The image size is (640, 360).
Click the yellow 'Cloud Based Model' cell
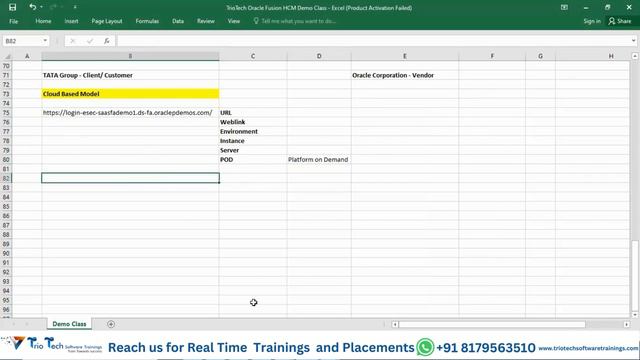pyautogui.click(x=130, y=94)
